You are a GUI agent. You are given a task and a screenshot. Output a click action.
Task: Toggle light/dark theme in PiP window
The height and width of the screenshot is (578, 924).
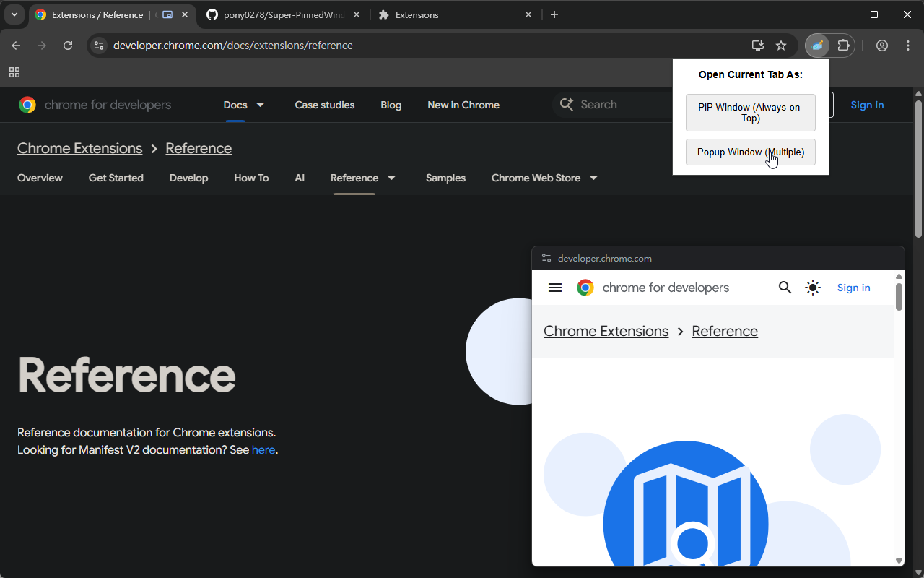click(813, 288)
